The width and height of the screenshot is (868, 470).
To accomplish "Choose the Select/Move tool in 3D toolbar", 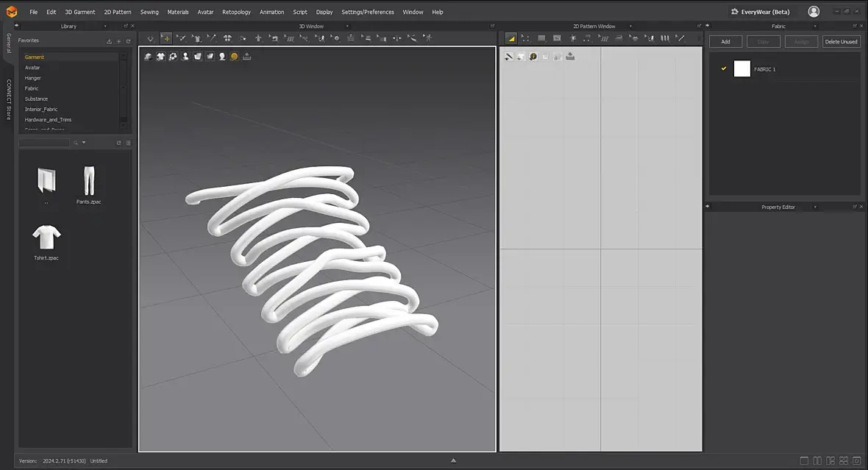I will (x=166, y=38).
